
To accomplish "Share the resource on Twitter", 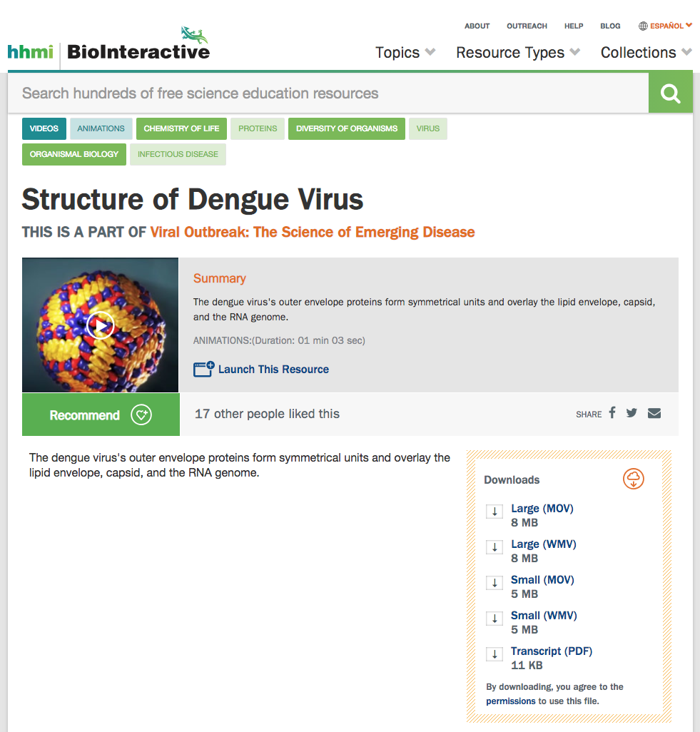I will pyautogui.click(x=631, y=412).
